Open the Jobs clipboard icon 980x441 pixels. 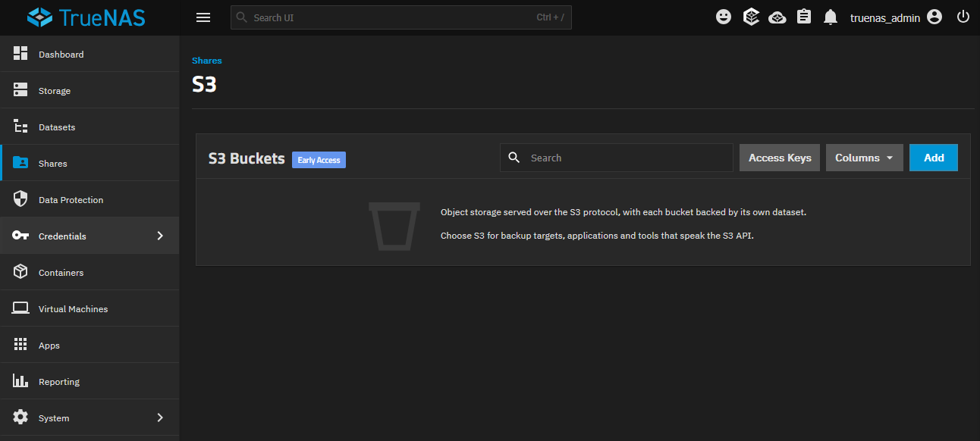[x=804, y=17]
